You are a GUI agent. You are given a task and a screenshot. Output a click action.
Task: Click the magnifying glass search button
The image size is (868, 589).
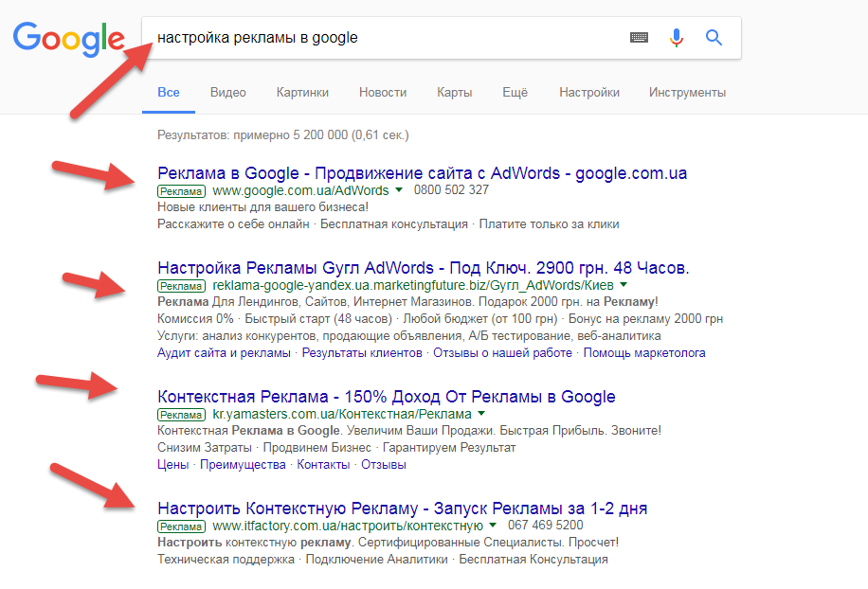pos(714,38)
